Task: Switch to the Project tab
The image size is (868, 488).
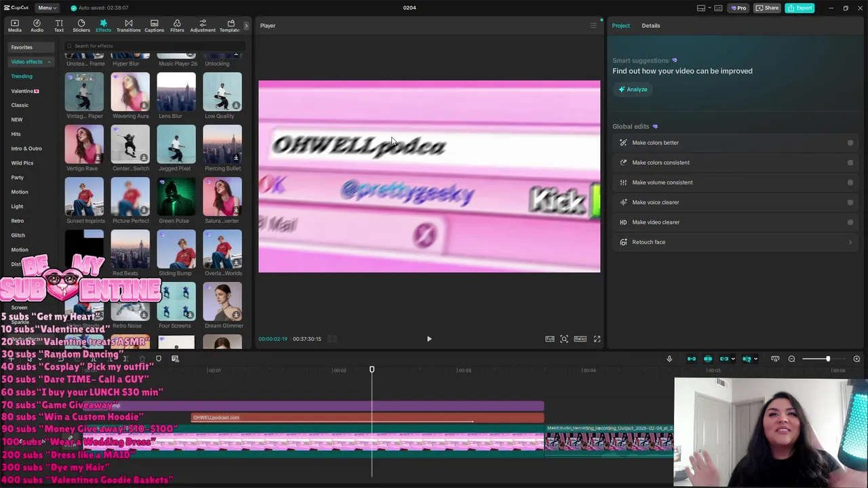Action: point(620,26)
